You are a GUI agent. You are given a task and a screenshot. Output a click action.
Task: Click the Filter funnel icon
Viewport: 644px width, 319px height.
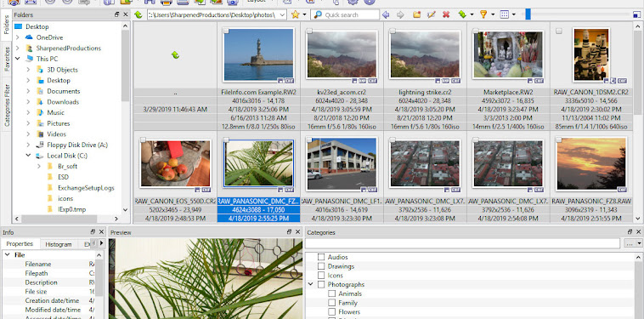[483, 14]
